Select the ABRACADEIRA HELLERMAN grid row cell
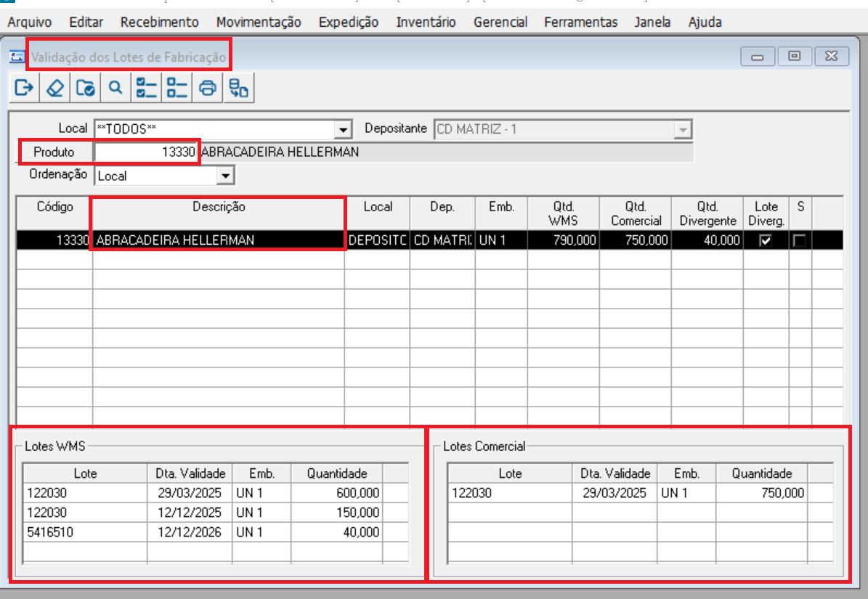 [219, 240]
